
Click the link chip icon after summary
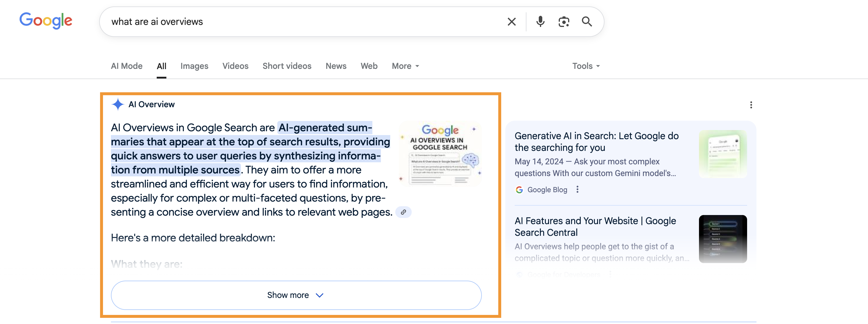tap(403, 212)
